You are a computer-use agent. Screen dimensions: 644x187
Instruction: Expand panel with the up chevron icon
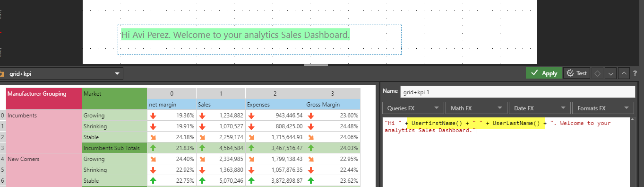tap(624, 73)
